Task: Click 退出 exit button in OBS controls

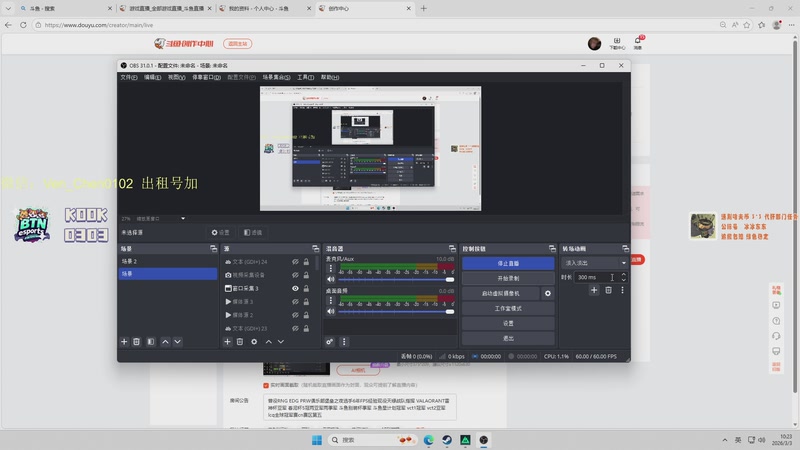Action: 508,338
